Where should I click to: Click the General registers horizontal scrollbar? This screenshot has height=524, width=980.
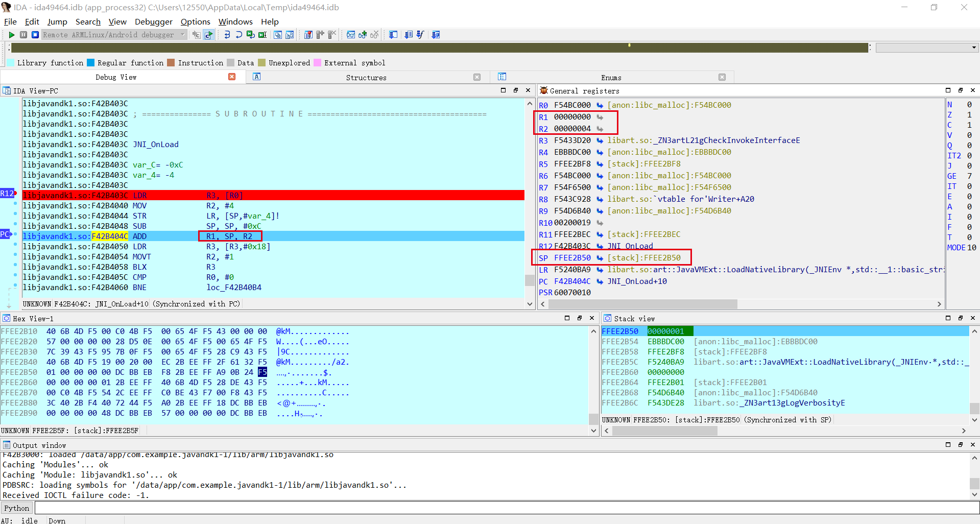tap(642, 304)
